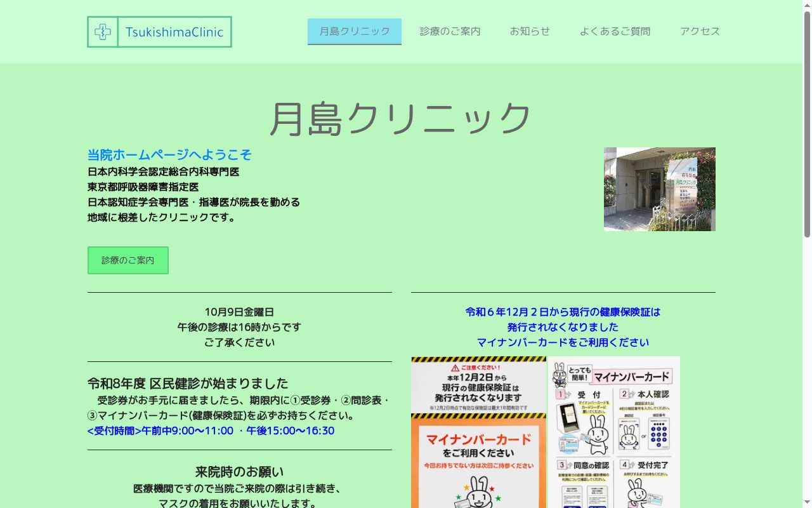The image size is (812, 508).
Task: Click the 受付時間 hours line in blue
Action: 211,431
